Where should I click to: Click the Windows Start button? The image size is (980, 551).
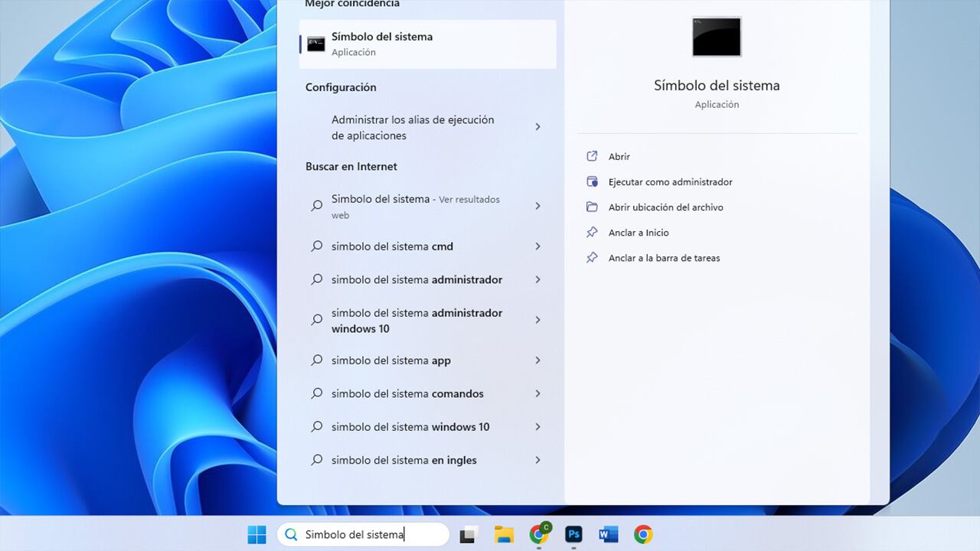(256, 534)
